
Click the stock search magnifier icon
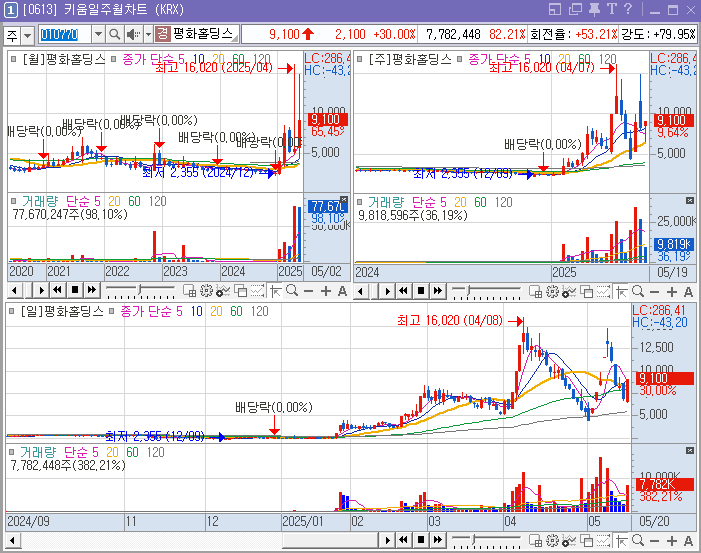click(x=114, y=34)
